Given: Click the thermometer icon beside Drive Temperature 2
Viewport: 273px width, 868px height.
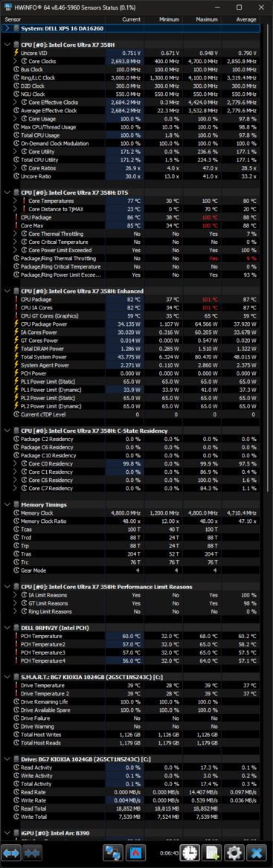Looking at the screenshot, I should point(16,694).
